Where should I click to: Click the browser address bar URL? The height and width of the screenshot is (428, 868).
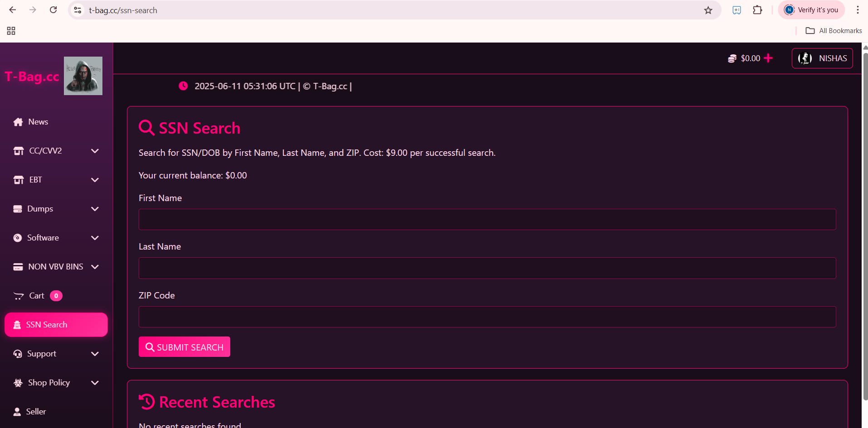(123, 10)
